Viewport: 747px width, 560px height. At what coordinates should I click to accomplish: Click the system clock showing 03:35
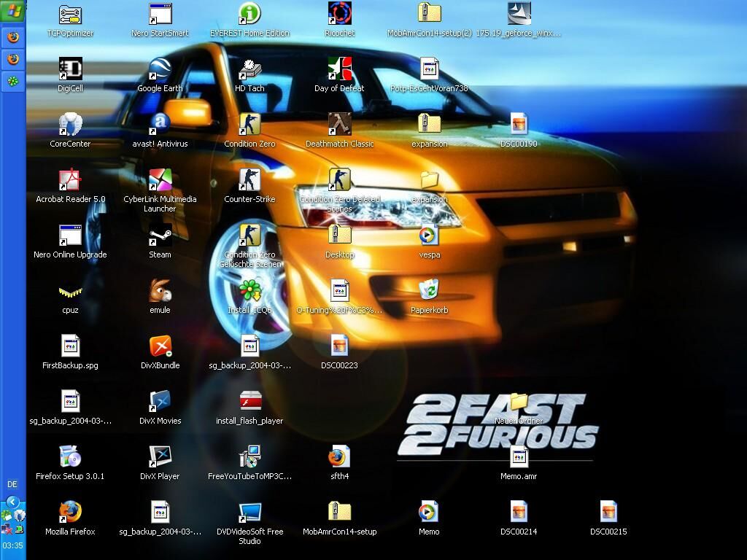[x=12, y=545]
